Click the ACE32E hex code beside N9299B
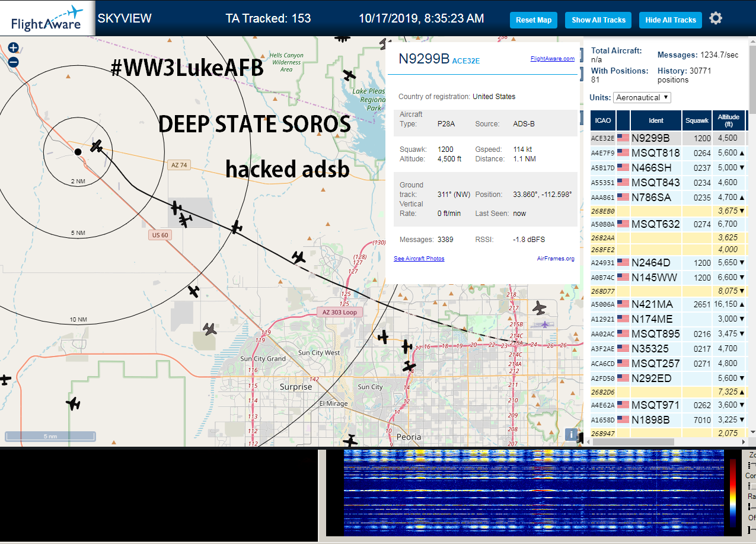The width and height of the screenshot is (756, 544). [x=465, y=61]
